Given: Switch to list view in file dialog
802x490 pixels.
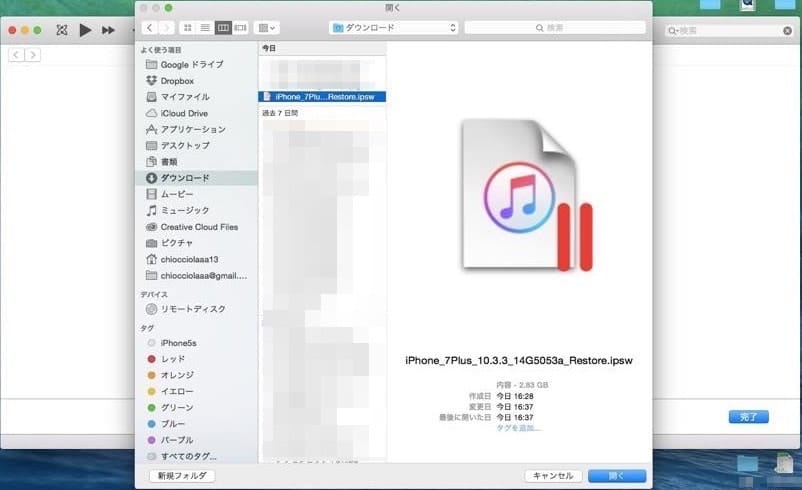Looking at the screenshot, I should click(205, 28).
